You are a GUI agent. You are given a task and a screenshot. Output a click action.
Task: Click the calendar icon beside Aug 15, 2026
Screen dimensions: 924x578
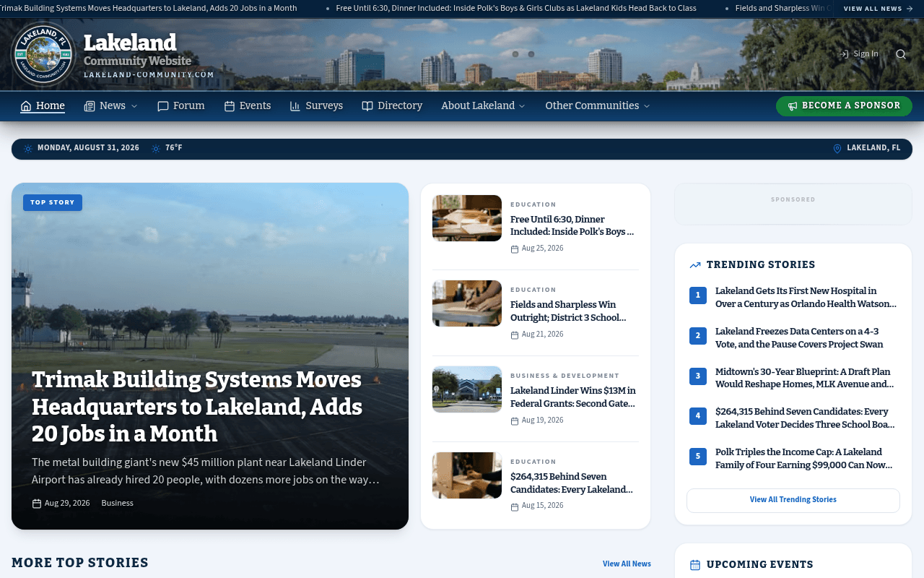click(x=515, y=507)
